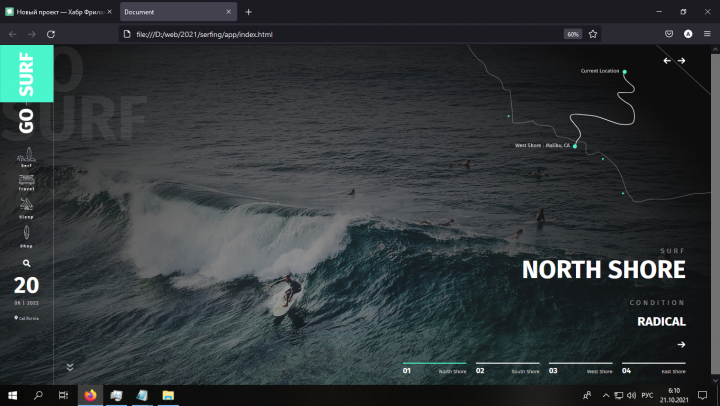Select the Current Location map dot
This screenshot has height=406, width=720.
pos(624,72)
